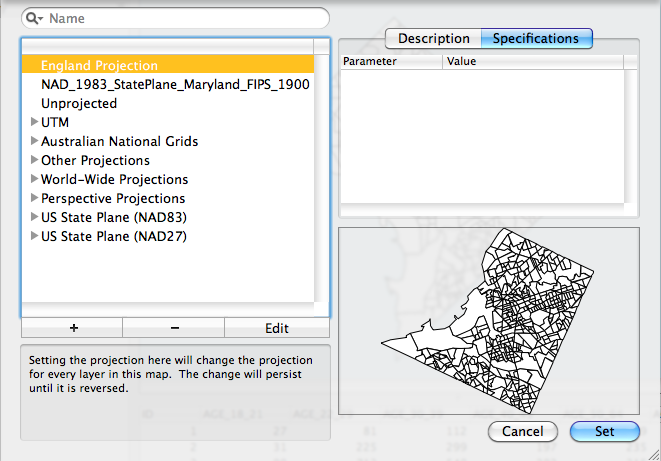This screenshot has width=661, height=461.
Task: Expand Perspective Projections group
Action: (35, 198)
